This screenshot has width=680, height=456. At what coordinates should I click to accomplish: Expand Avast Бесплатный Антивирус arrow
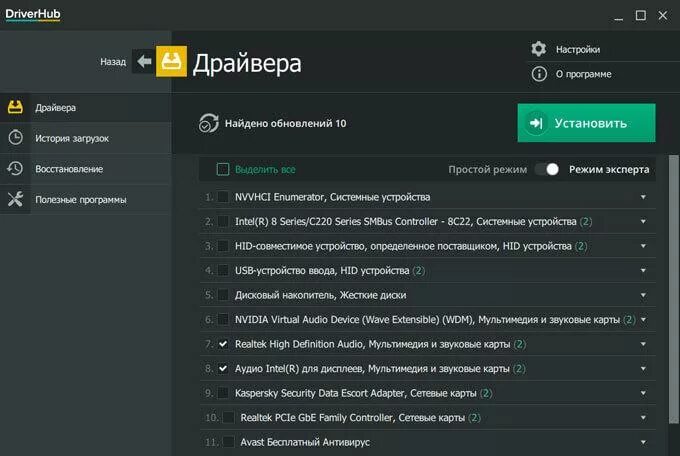(643, 442)
